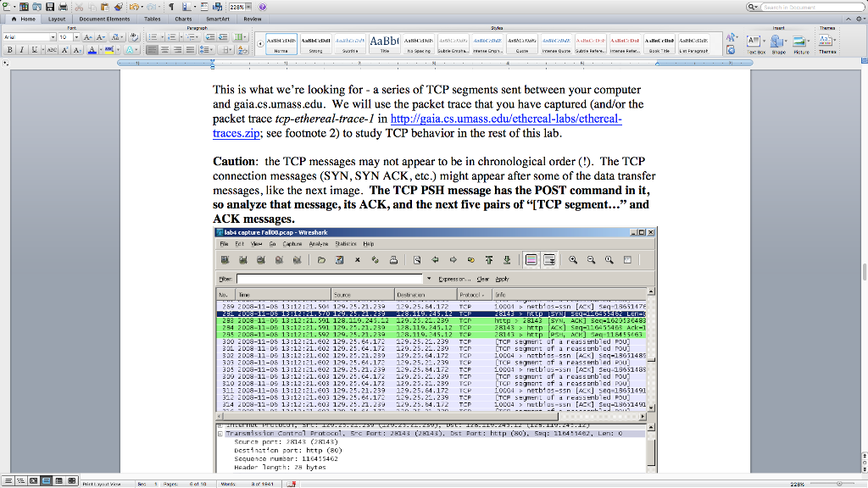The height and width of the screenshot is (488, 868).
Task: Toggle bold formatting
Action: coord(9,49)
